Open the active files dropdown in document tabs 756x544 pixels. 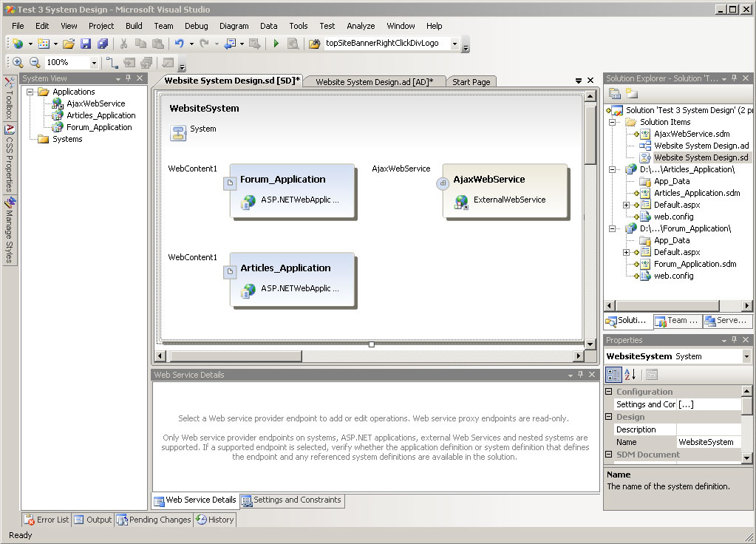click(578, 81)
